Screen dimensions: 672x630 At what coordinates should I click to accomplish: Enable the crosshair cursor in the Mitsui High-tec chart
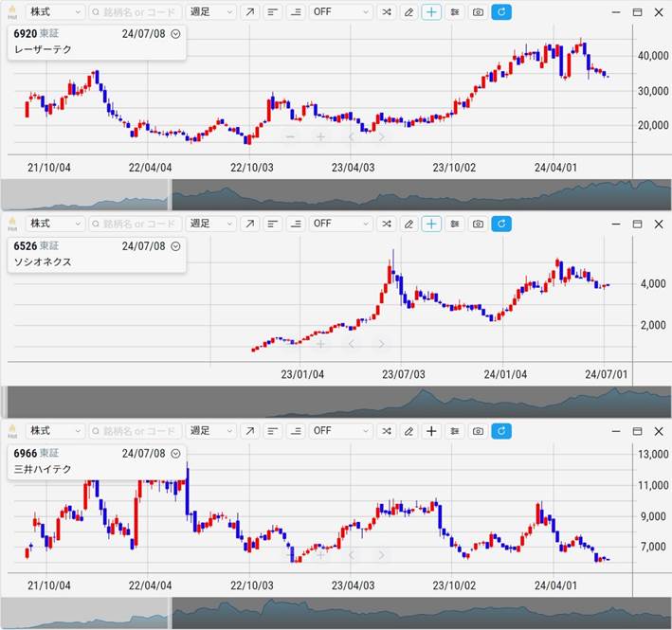point(431,431)
